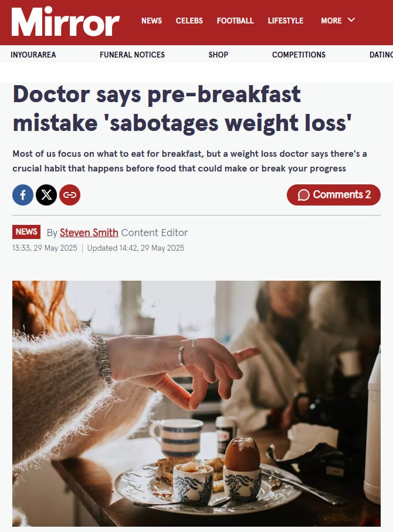393x532 pixels.
Task: Click speech bubble icon in Comments button
Action: [x=304, y=195]
